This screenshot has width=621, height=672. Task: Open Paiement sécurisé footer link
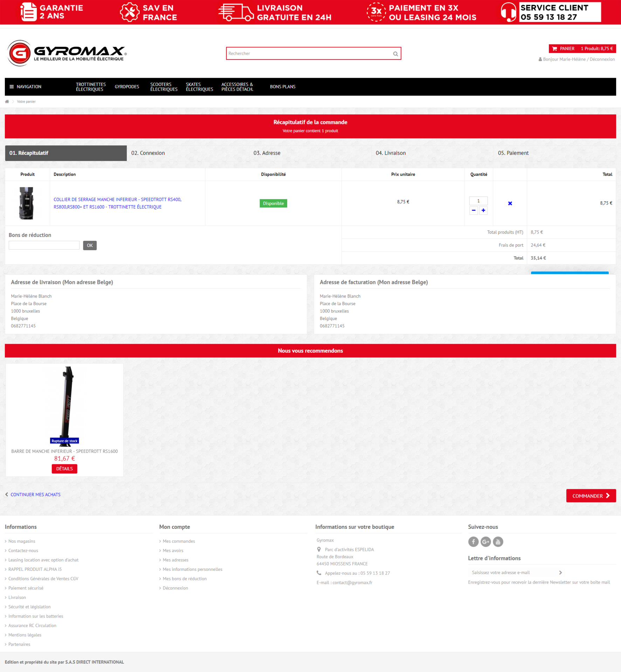click(x=26, y=588)
